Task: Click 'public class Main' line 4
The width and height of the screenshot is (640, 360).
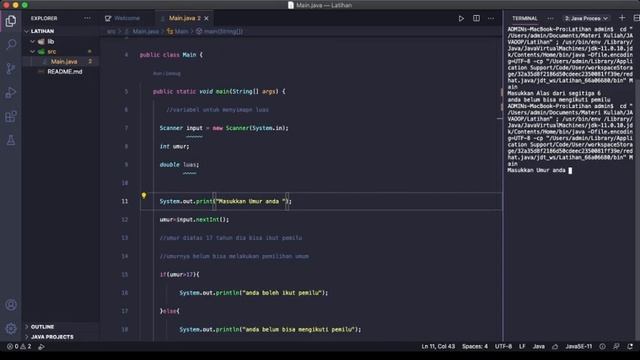Action: 171,55
